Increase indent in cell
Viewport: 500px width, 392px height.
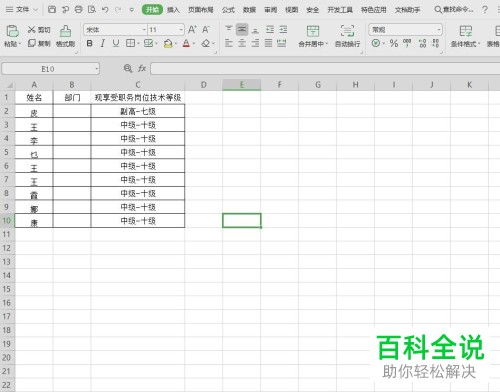tap(283, 29)
